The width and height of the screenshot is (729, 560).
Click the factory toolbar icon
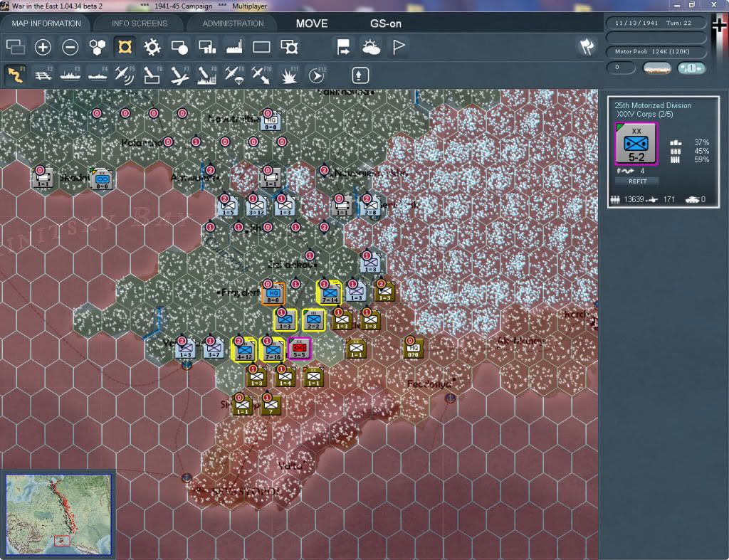pyautogui.click(x=234, y=47)
